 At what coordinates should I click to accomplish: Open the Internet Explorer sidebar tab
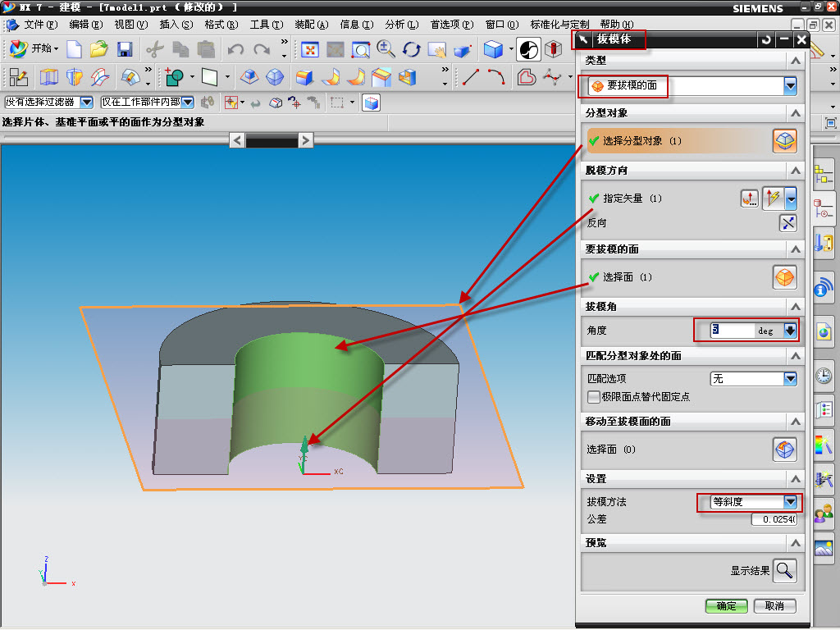pyautogui.click(x=824, y=332)
